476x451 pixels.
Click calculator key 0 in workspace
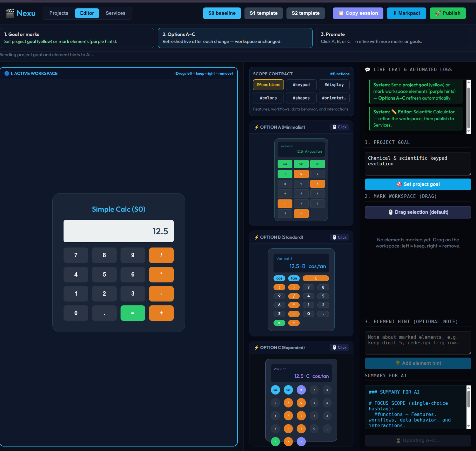pos(76,313)
